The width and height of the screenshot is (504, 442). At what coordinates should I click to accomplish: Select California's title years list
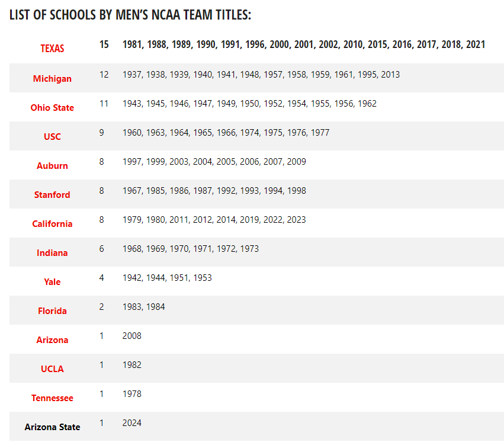pos(214,220)
